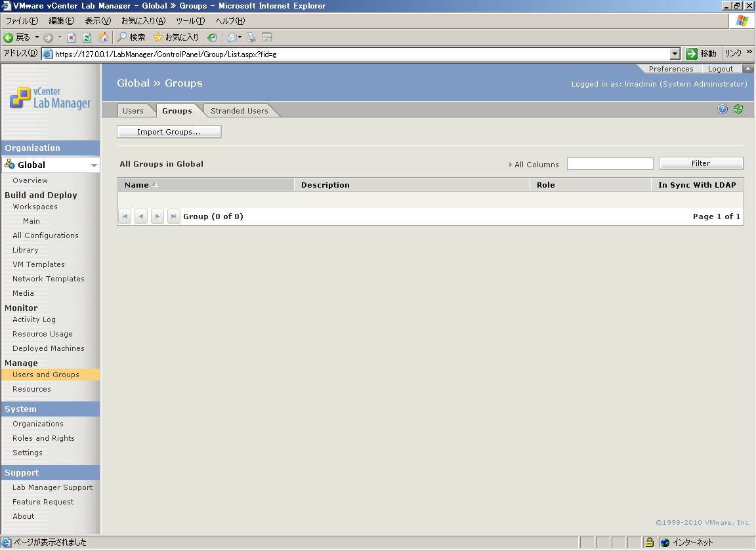Screen dimensions: 756x551
Task: Open Lab Manager help question-mark icon
Action: pyautogui.click(x=723, y=109)
